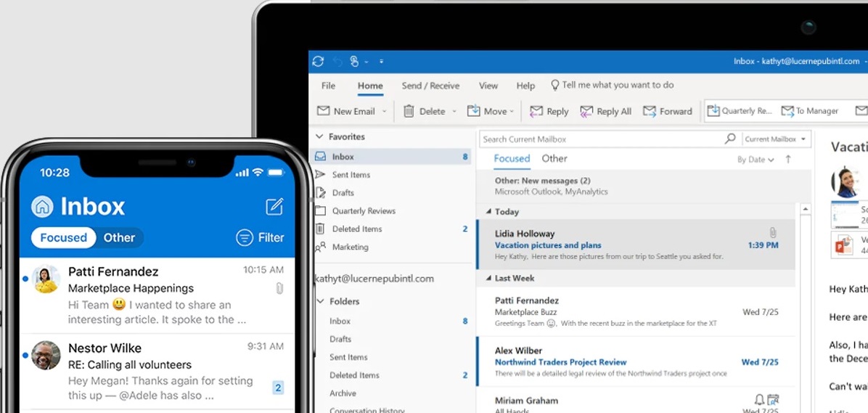The image size is (868, 413).
Task: Tap the Filter button on phone
Action: click(260, 237)
